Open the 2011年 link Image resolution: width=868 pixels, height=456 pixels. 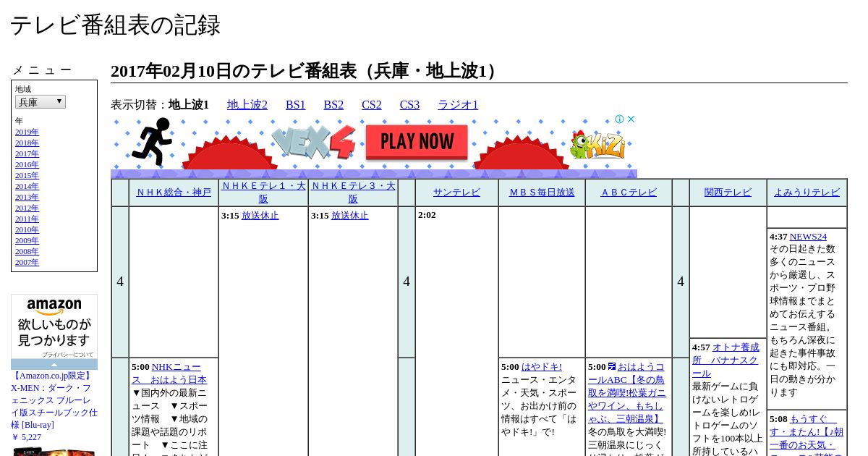coord(27,219)
